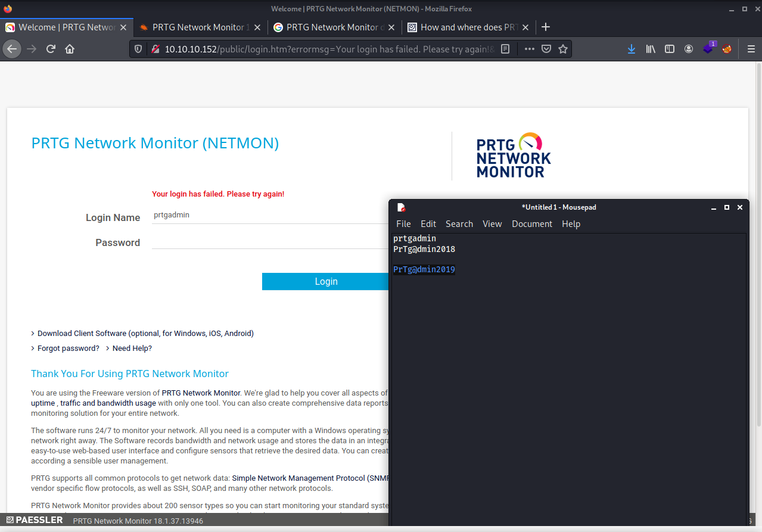Open Mousepad Search menu
762x532 pixels.
click(459, 224)
